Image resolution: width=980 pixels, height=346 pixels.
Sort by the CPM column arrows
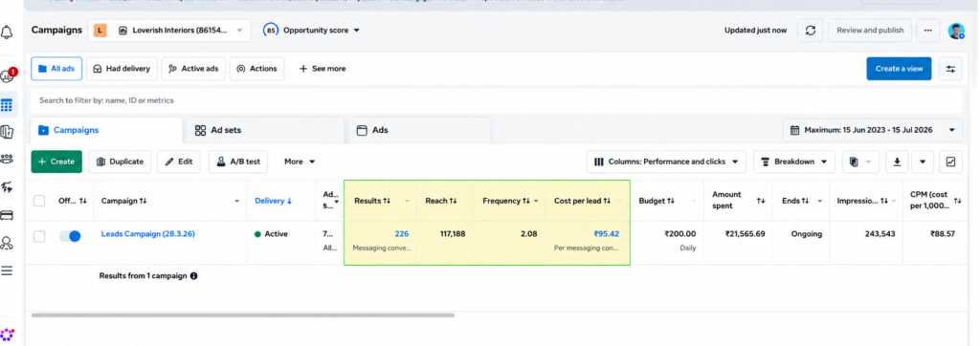coord(957,201)
